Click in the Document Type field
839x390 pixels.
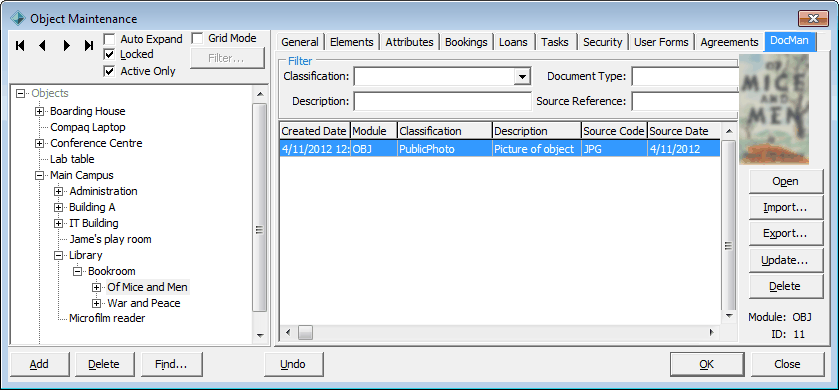click(685, 77)
